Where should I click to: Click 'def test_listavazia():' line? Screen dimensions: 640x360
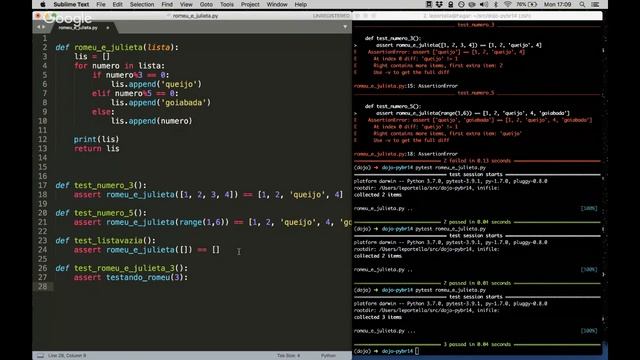pyautogui.click(x=105, y=240)
